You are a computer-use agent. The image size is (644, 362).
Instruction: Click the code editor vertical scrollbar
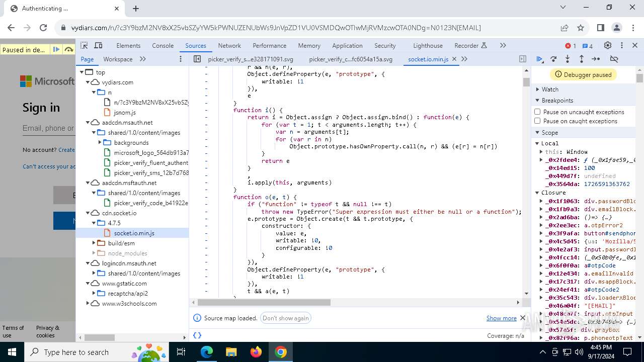[x=526, y=82]
